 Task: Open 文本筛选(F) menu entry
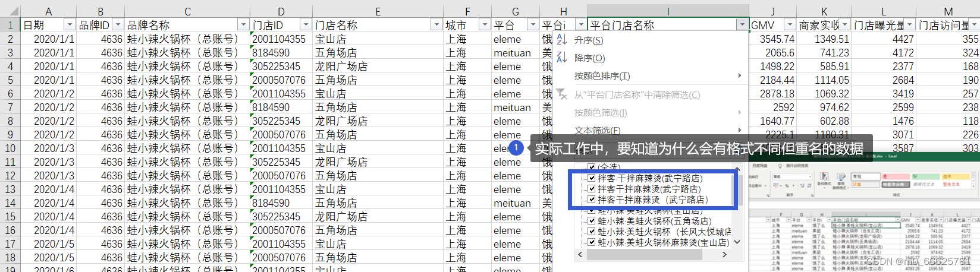click(597, 130)
